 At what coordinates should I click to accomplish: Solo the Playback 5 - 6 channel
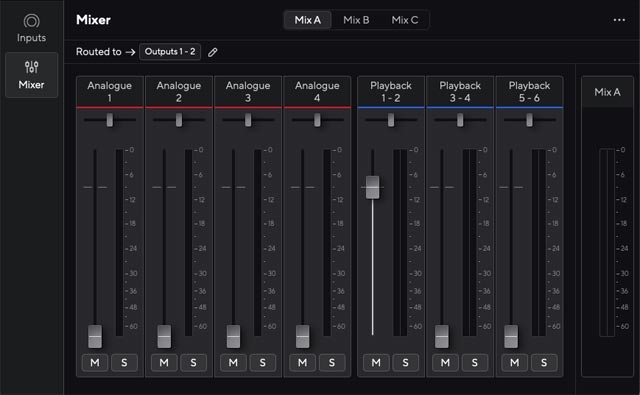544,362
